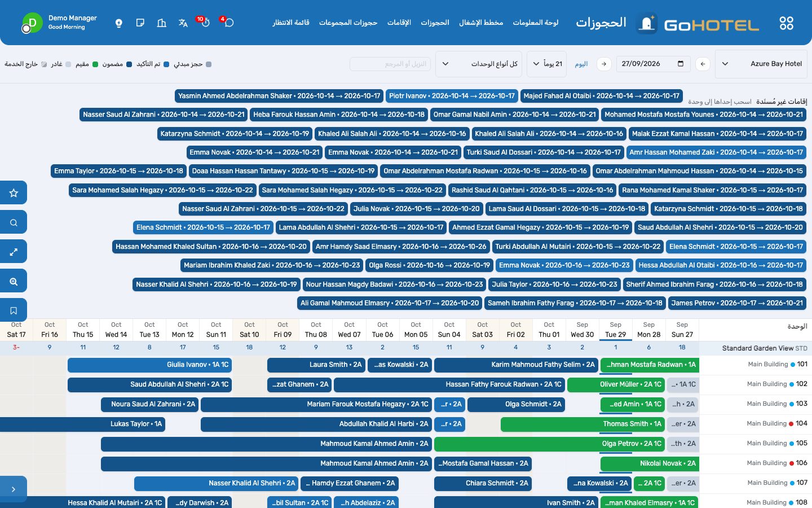
Task: Click the expand fullscreen arrows icon
Action: 14,252
